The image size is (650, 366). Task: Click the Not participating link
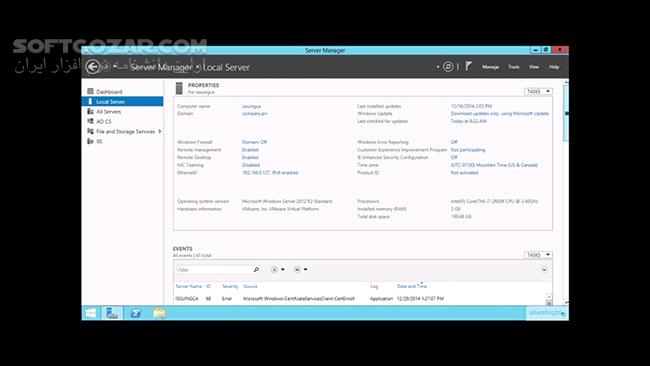(468, 150)
